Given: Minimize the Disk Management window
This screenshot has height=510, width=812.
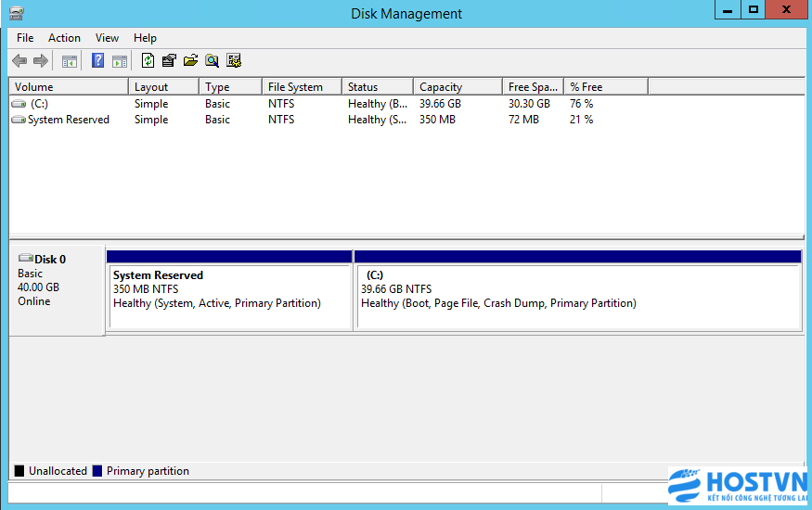Looking at the screenshot, I should 727,10.
